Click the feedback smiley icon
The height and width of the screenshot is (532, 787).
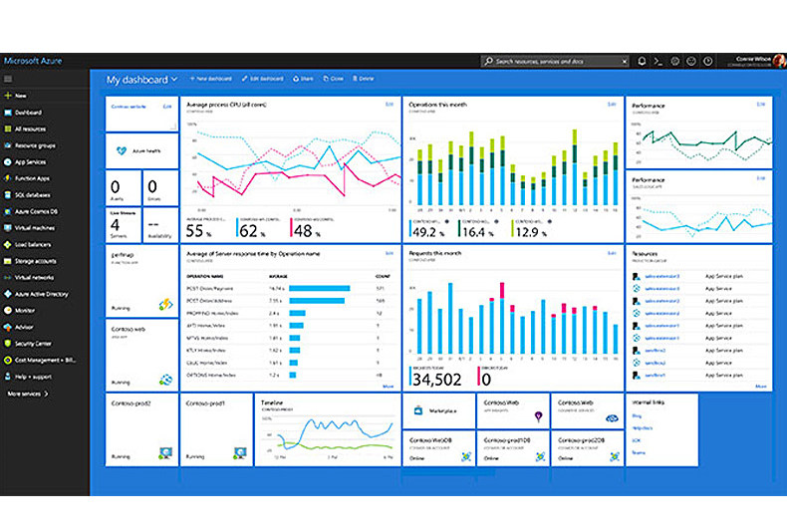[691, 61]
